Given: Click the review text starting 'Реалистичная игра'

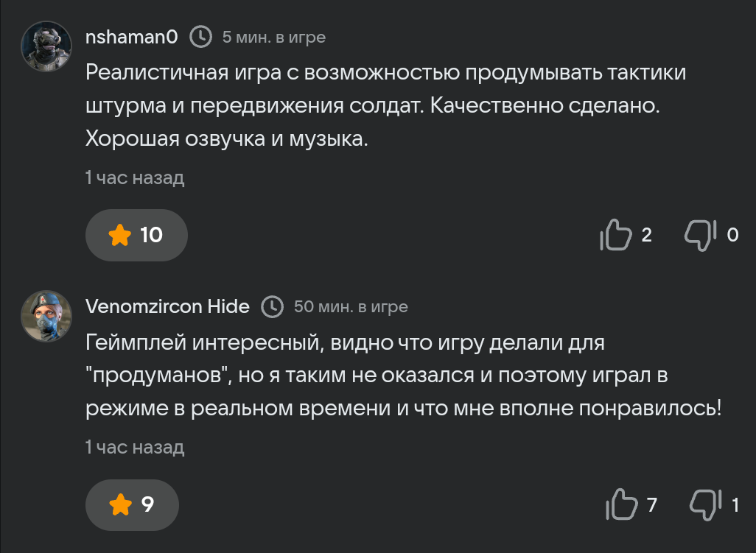Looking at the screenshot, I should 385,105.
